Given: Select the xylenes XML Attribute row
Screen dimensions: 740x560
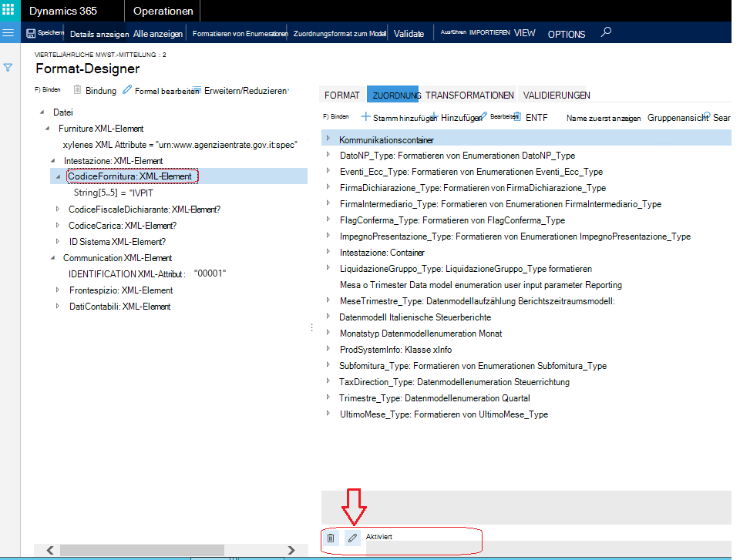Looking at the screenshot, I should click(180, 145).
